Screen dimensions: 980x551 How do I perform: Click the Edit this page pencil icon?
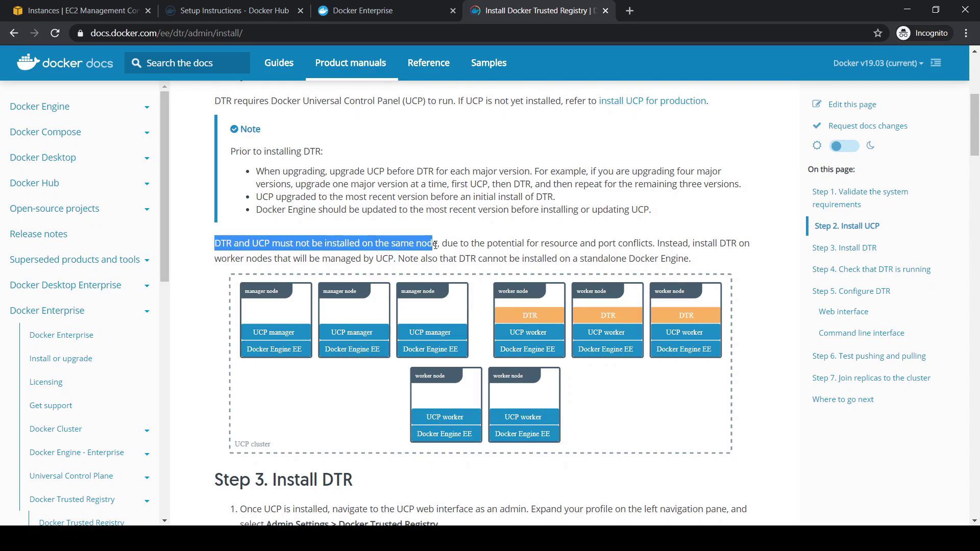pos(817,104)
